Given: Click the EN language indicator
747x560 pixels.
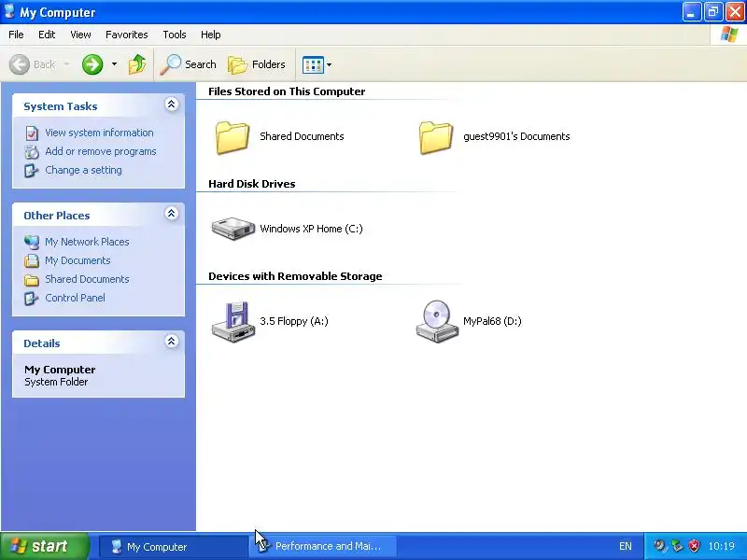Looking at the screenshot, I should [x=625, y=546].
